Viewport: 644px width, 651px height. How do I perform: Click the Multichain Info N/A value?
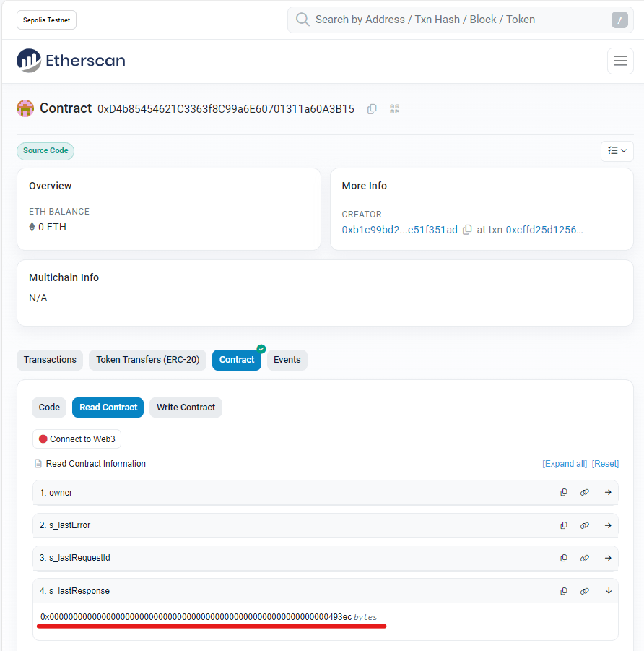38,298
